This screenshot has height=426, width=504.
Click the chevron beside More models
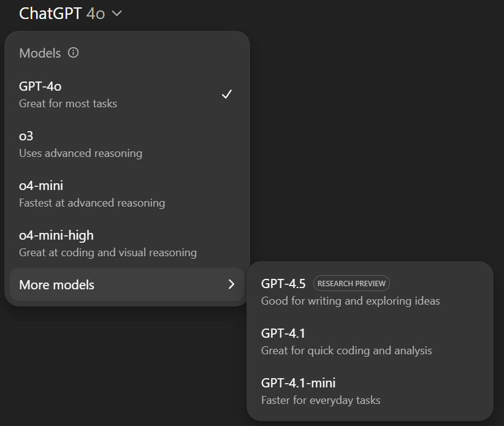[x=232, y=284]
